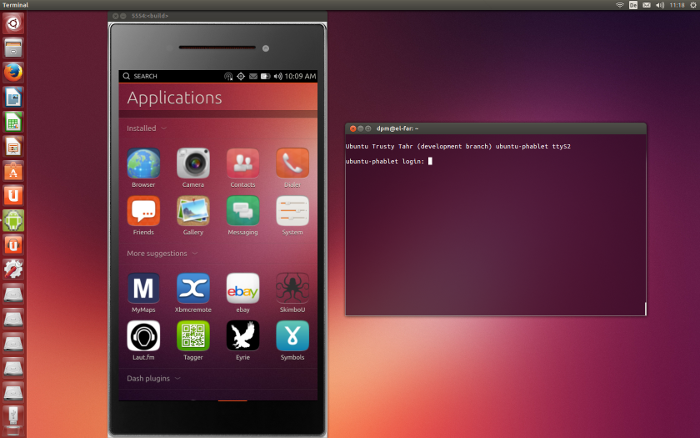
Task: Open the Contacts app
Action: [x=243, y=163]
